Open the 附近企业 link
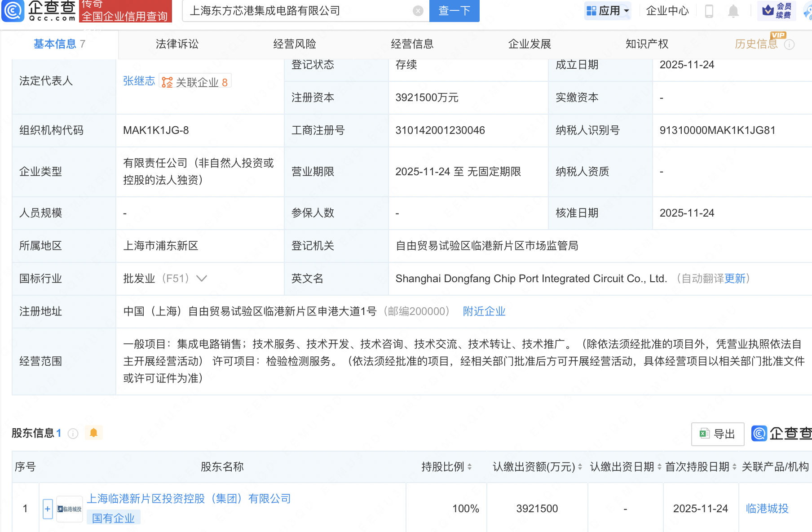The height and width of the screenshot is (532, 812). pos(484,311)
